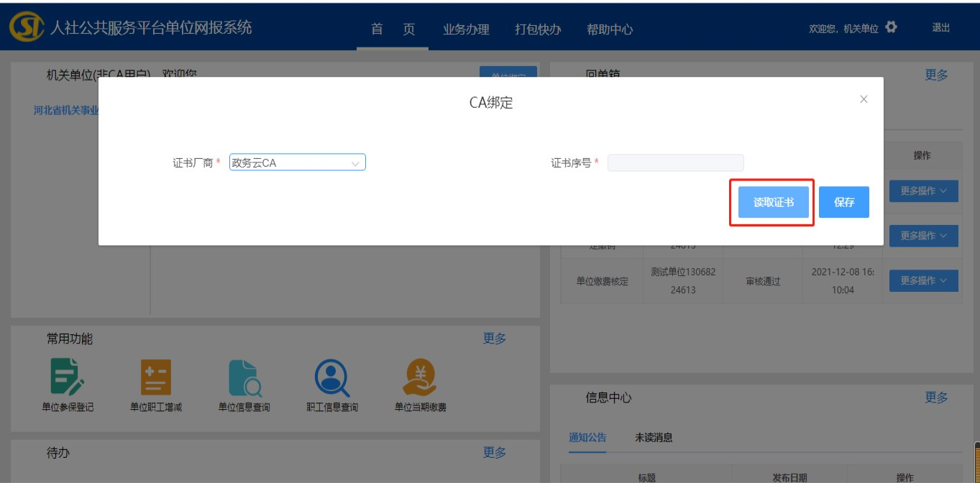
Task: Open the 单位职工增减 function icon
Action: [156, 378]
